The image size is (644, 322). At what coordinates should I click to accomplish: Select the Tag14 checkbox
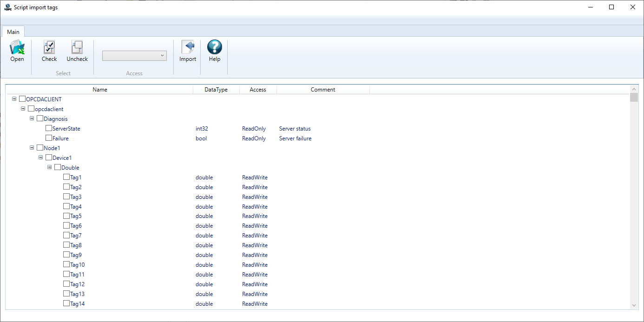(66, 303)
